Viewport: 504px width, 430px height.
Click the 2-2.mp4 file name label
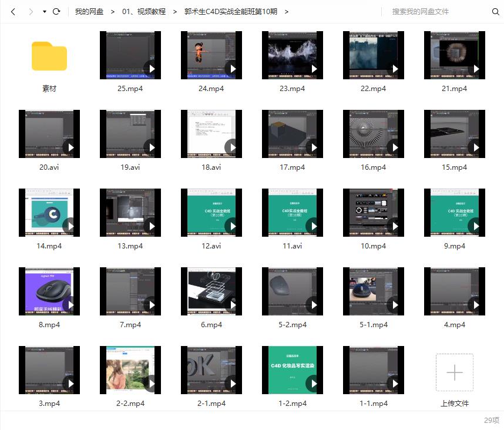(130, 404)
